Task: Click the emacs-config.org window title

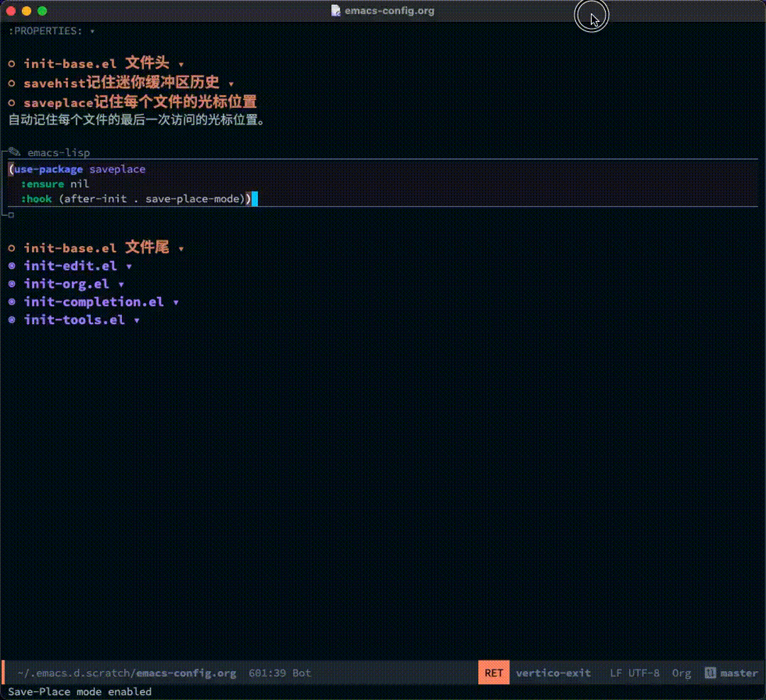Action: tap(389, 11)
